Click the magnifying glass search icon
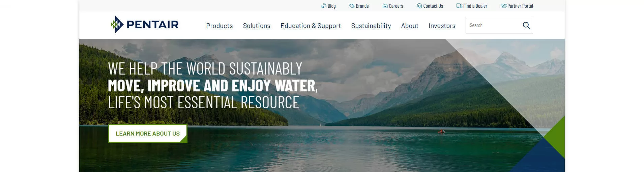644x172 pixels. pyautogui.click(x=526, y=25)
